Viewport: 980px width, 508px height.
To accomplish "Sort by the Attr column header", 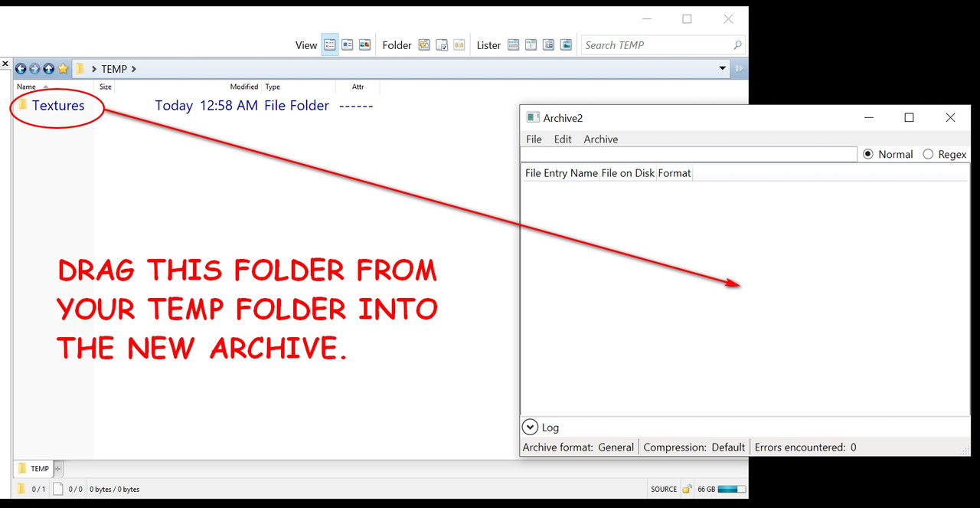I will [358, 87].
